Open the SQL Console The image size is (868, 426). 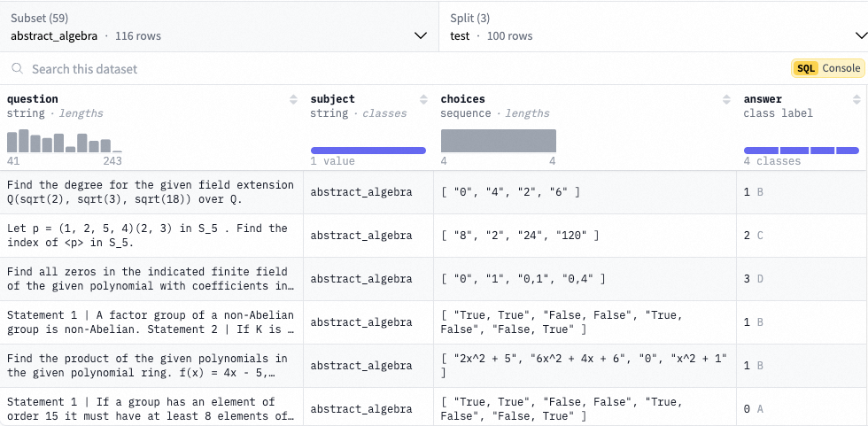point(827,68)
